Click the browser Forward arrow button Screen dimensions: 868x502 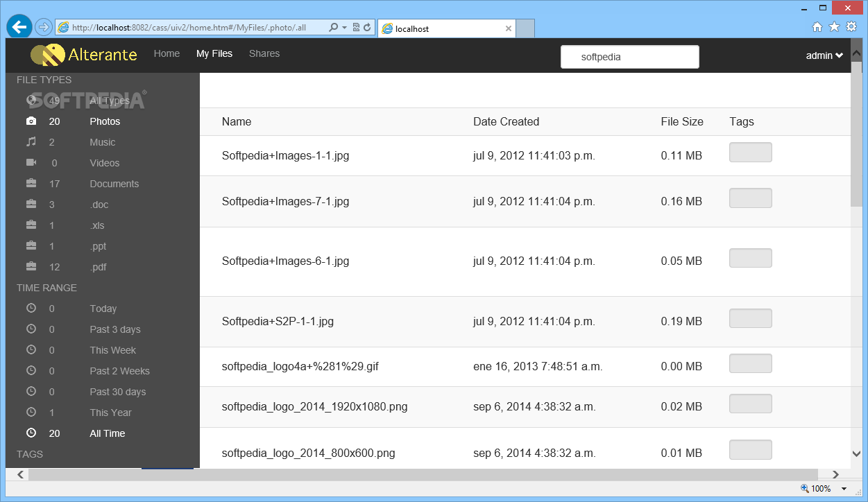point(43,28)
